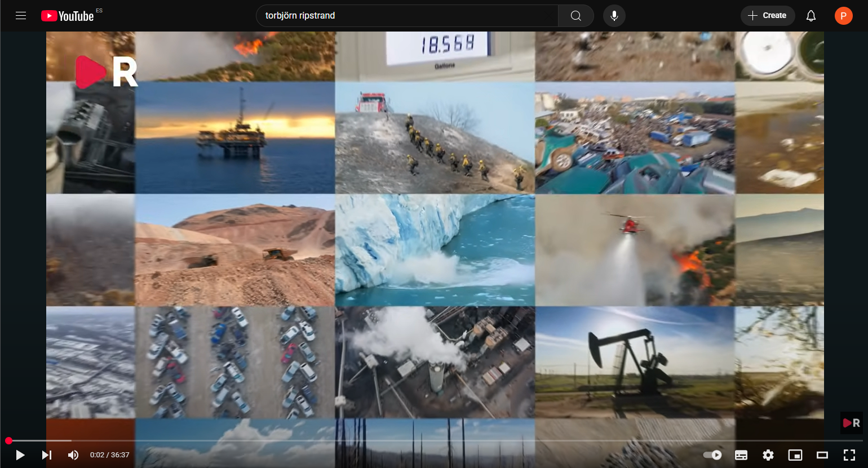
Task: Open the player settings gear
Action: coord(768,455)
